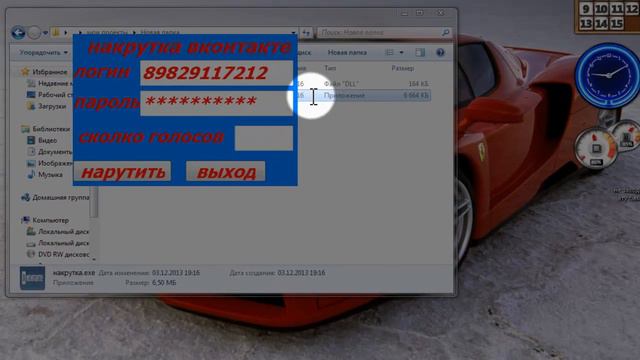Click the CPU meter gadget
This screenshot has width=640, height=360.
pos(596,149)
